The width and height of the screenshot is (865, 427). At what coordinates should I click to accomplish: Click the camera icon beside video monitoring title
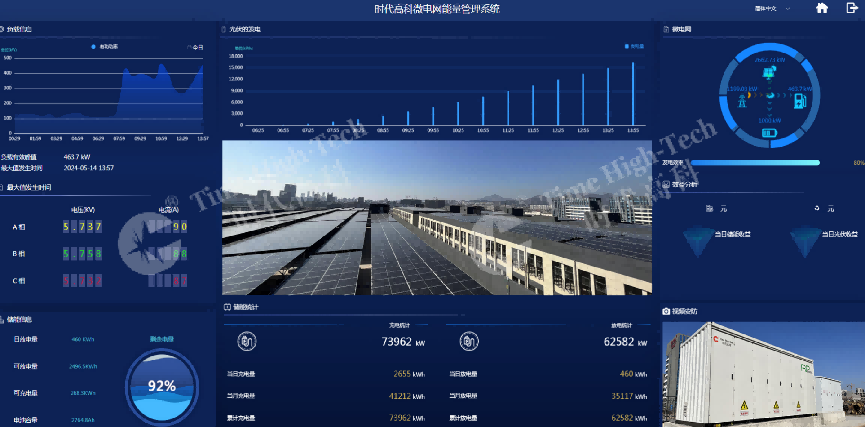[x=666, y=311]
